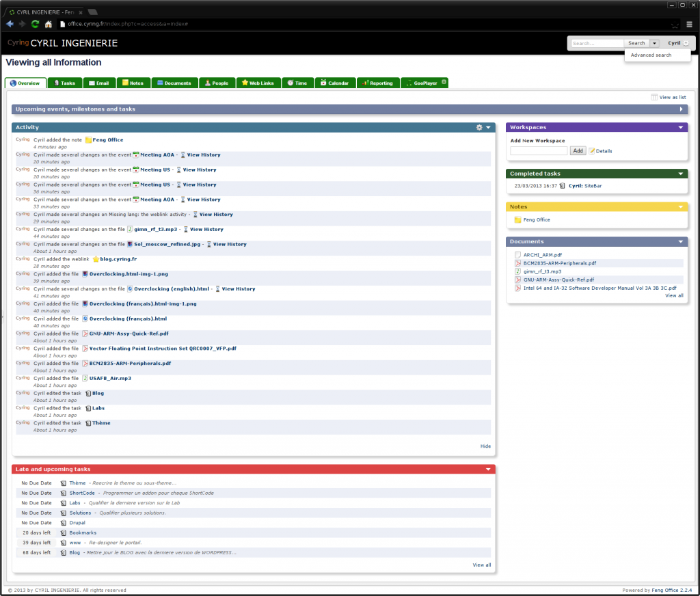700x596 pixels.
Task: Click the browser address bar URL
Action: 128,24
